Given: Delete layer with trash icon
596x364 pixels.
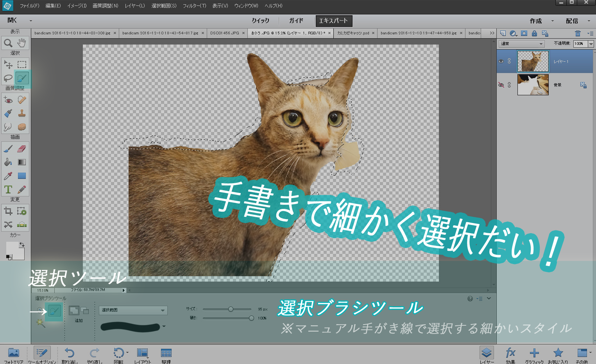Looking at the screenshot, I should [578, 33].
